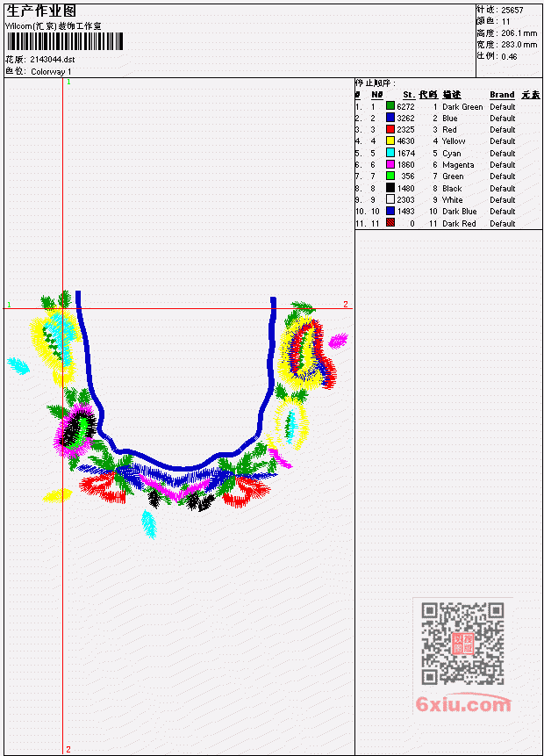Viewport: 544px width, 756px height.
Task: Click "Default" brand in the Dark Green row
Action: click(x=503, y=106)
